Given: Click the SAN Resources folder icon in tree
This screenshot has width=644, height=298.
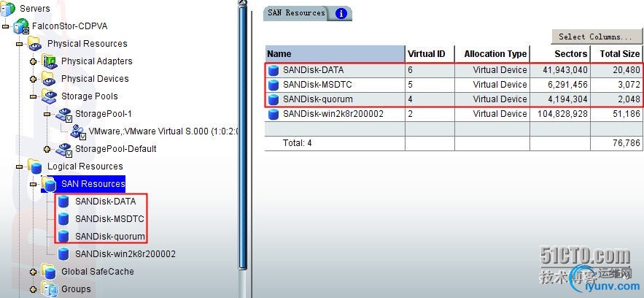Looking at the screenshot, I should tap(49, 185).
